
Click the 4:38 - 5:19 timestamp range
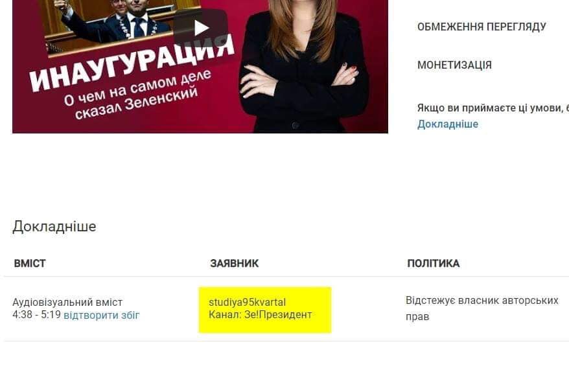point(36,315)
